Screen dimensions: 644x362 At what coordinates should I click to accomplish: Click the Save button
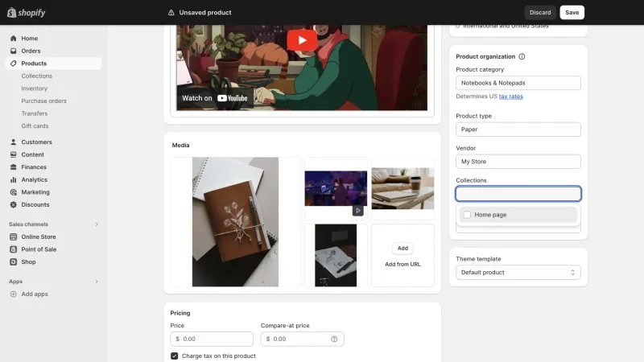coord(572,12)
